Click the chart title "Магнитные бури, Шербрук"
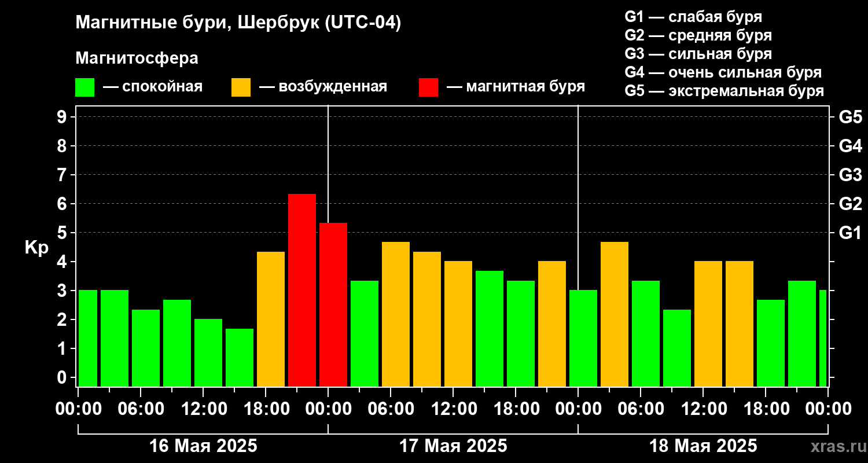Screen dimensions: 868x463 [197, 23]
